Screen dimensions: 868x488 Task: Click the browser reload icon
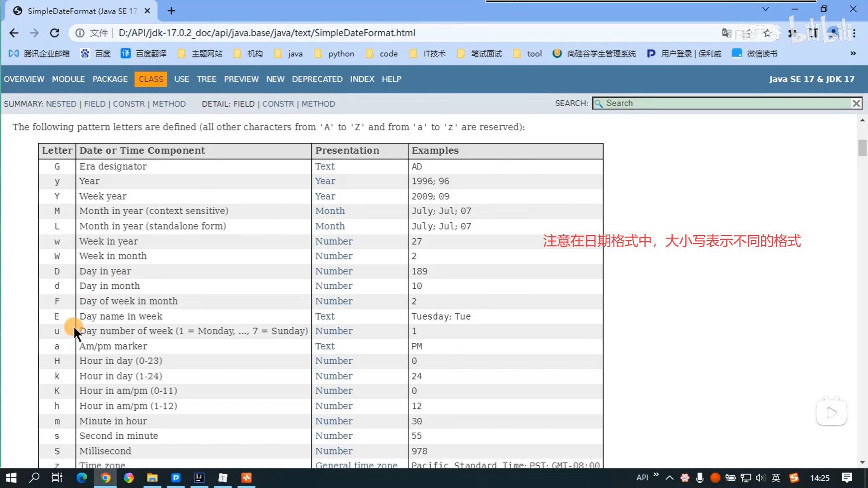[55, 33]
